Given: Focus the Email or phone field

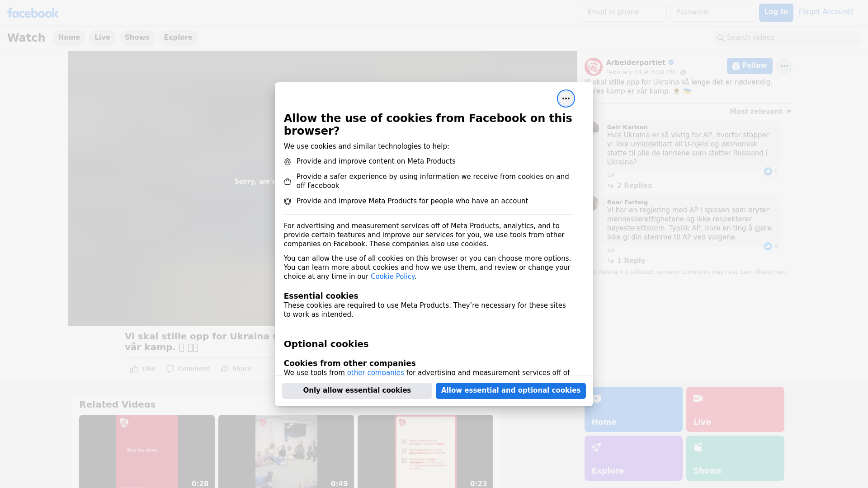Looking at the screenshot, I should [x=624, y=13].
